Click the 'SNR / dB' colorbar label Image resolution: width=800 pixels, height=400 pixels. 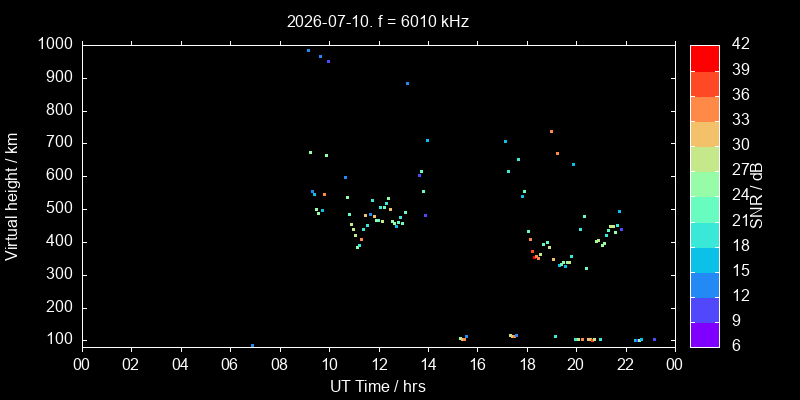click(x=757, y=196)
